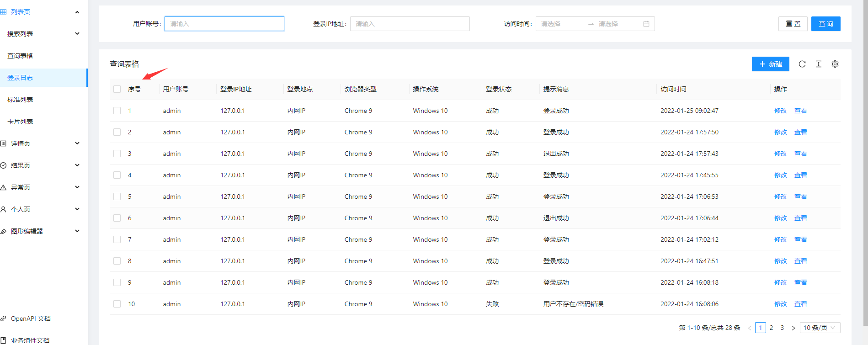Screen dimensions: 868x345
Task: Click the 图形编辑器 highlighter icon
Action: 3,231
